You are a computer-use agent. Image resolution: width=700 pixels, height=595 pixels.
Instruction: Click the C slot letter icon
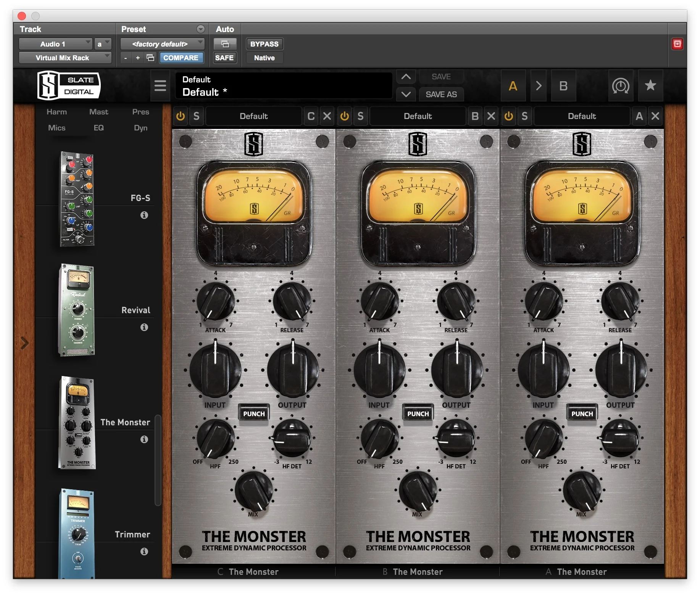[x=311, y=116]
